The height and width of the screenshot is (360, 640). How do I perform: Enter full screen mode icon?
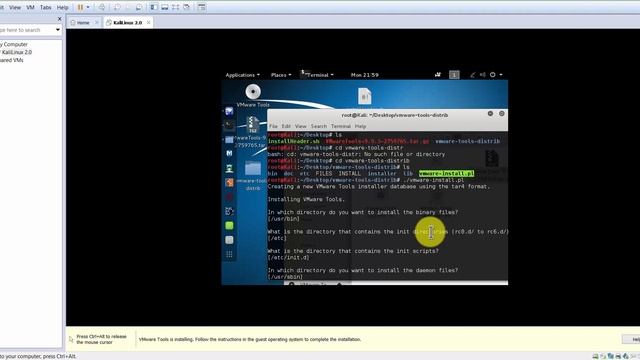point(176,7)
